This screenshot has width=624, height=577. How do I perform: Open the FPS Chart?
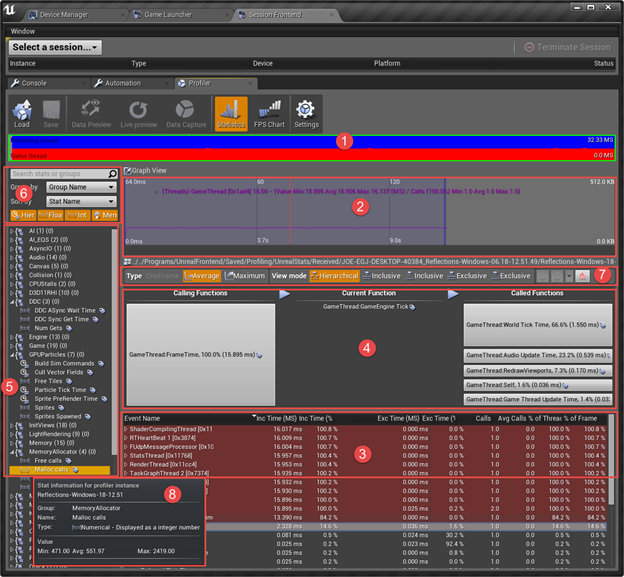269,114
